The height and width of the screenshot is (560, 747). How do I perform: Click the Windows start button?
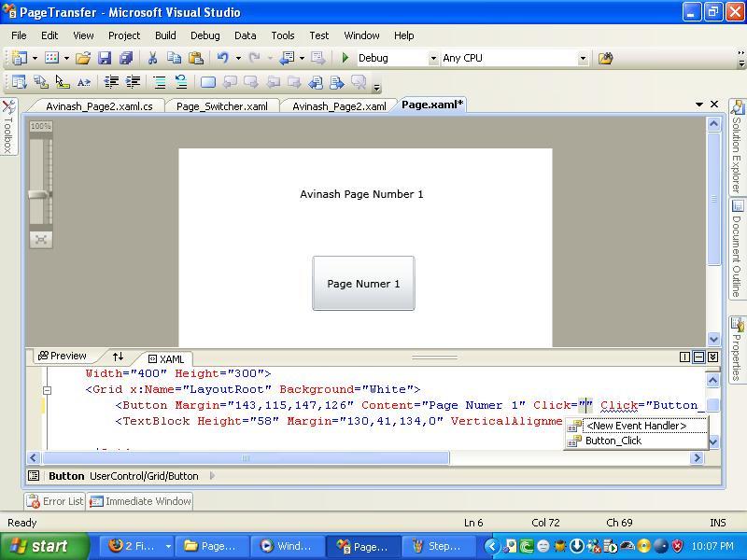[x=45, y=546]
